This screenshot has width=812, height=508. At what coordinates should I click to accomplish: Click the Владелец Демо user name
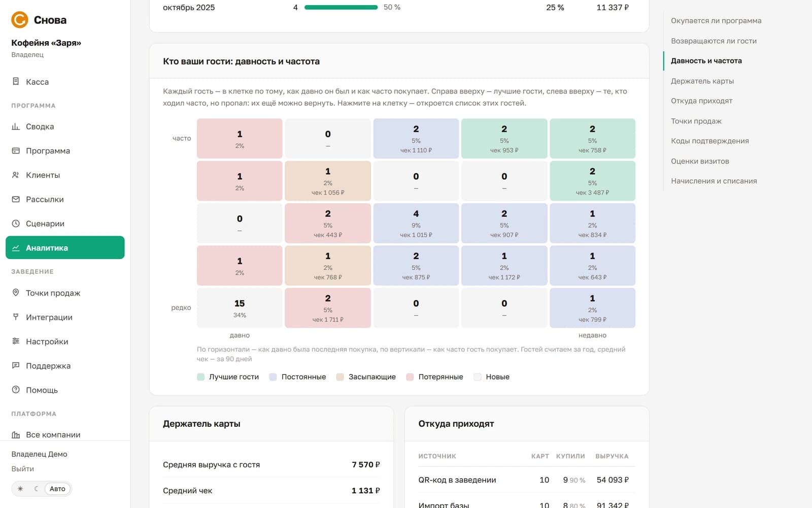click(x=39, y=454)
